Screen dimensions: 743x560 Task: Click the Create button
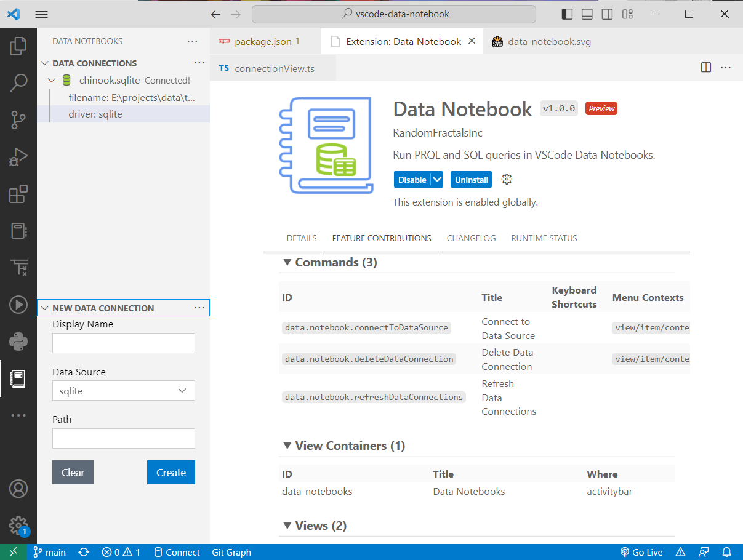click(x=171, y=473)
